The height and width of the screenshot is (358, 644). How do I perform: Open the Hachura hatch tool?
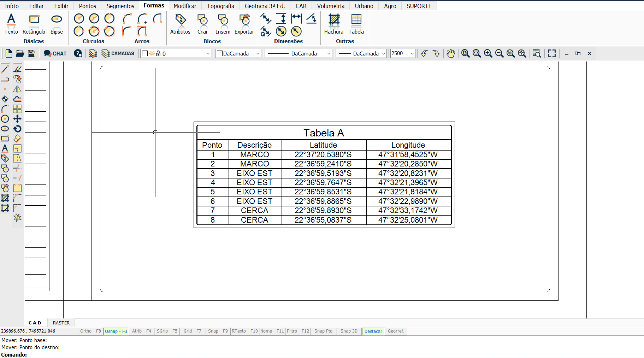333,24
